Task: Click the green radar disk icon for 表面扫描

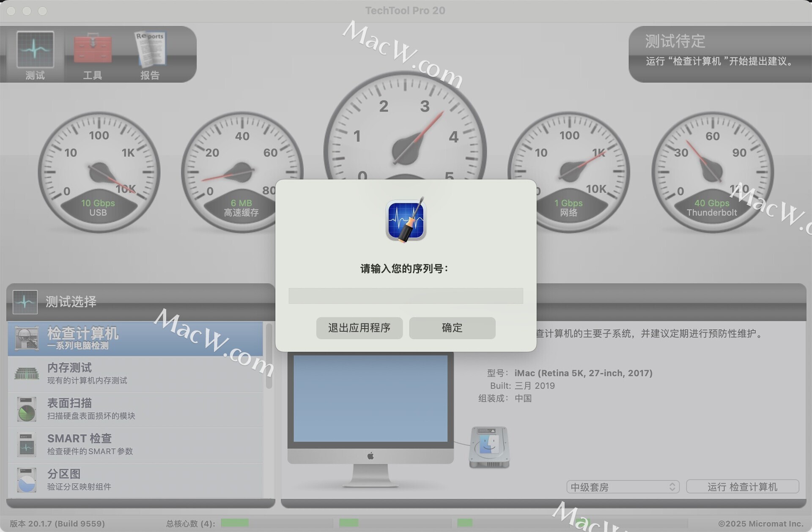Action: (x=27, y=409)
